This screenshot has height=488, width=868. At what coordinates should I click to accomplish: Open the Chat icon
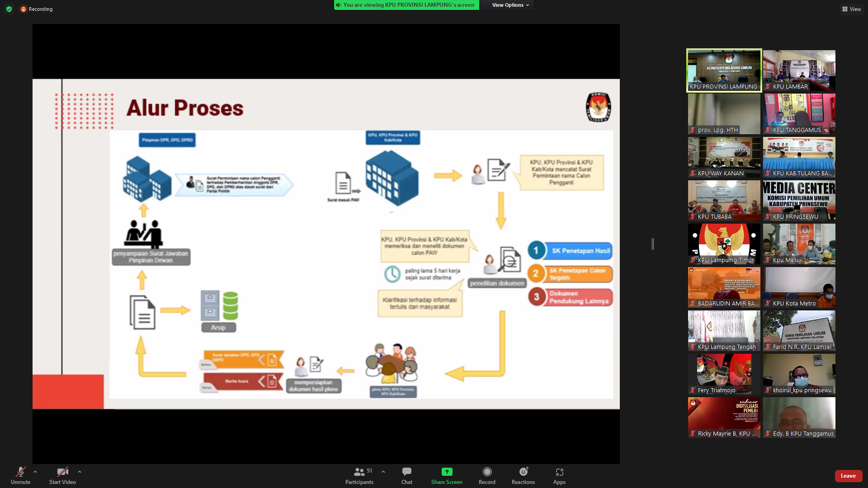click(x=406, y=472)
